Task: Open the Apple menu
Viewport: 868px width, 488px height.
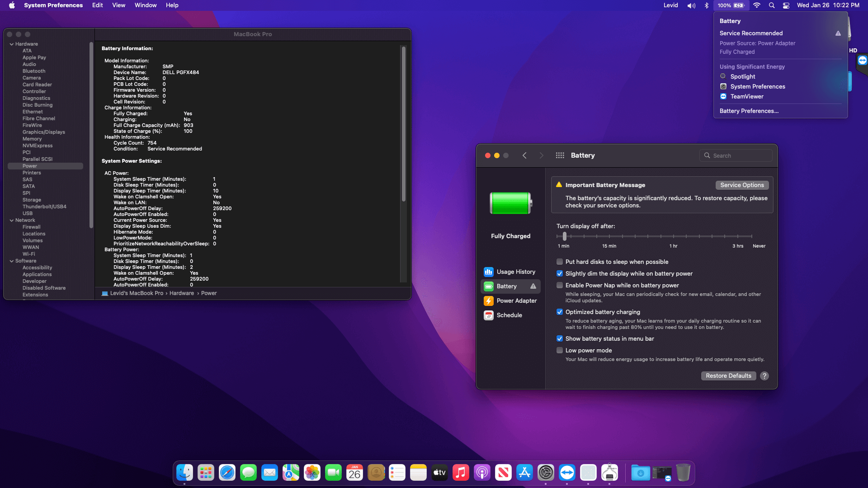Action: coord(12,5)
